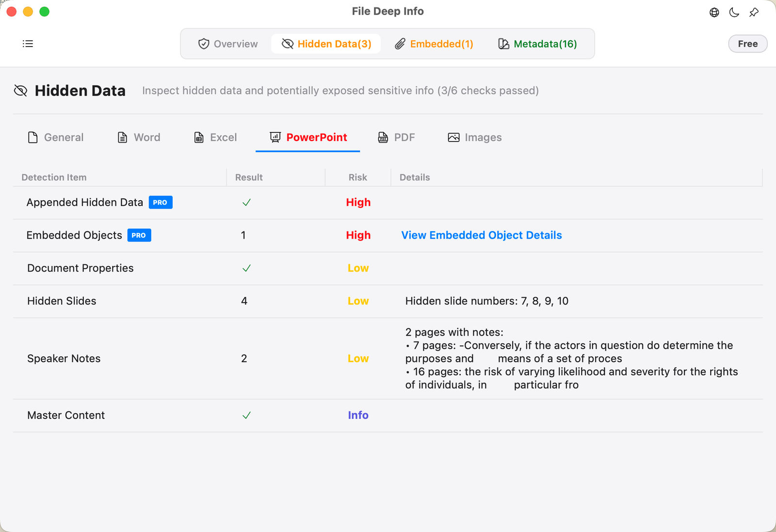
Task: Click the Detection Item column header
Action: (54, 177)
